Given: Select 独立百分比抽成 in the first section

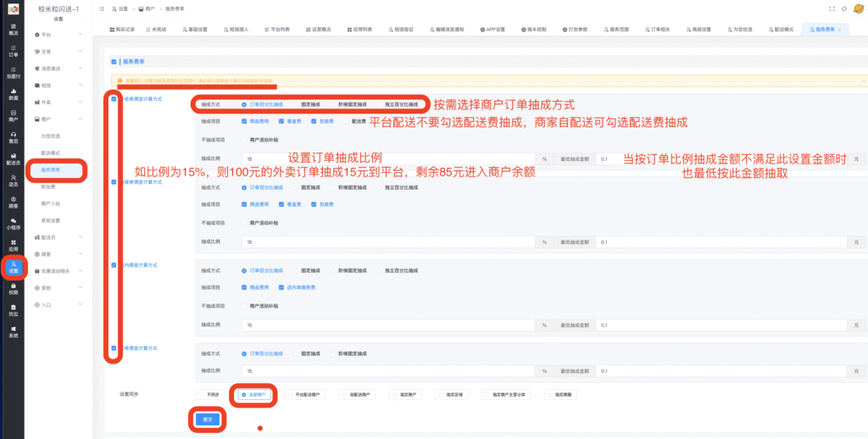Looking at the screenshot, I should click(398, 104).
